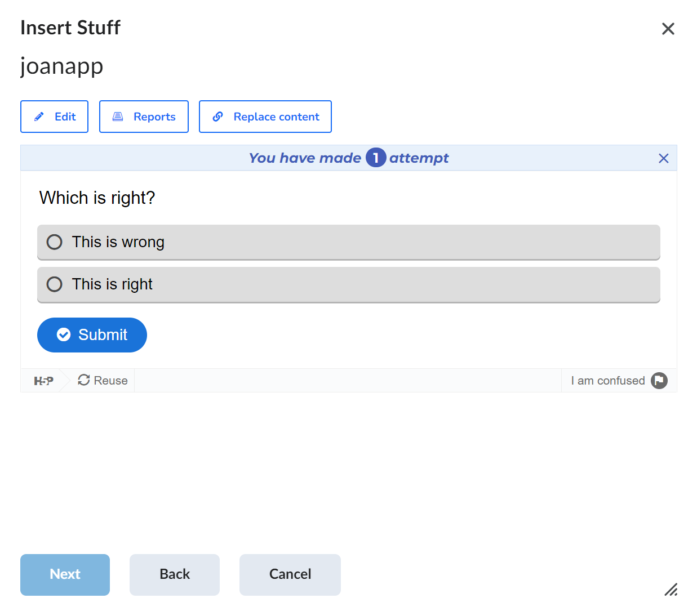Click the 'Insert Stuff' dialog heading
Image resolution: width=697 pixels, height=616 pixels.
[70, 28]
